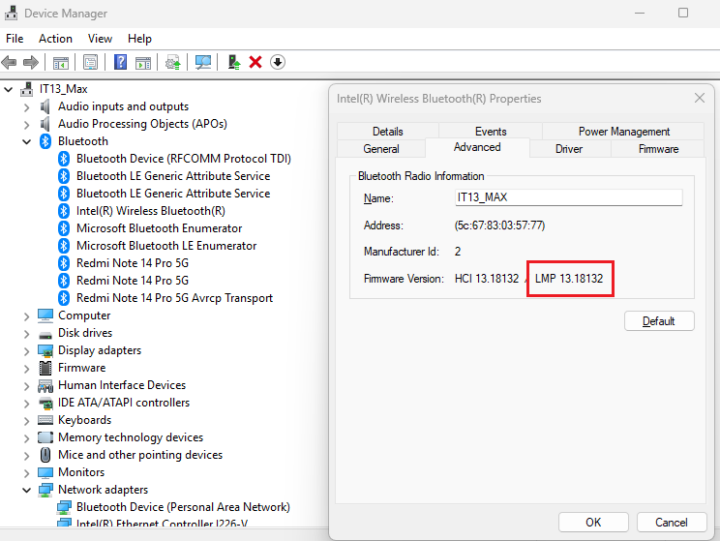
Task: Switch to the General tab
Action: [381, 149]
